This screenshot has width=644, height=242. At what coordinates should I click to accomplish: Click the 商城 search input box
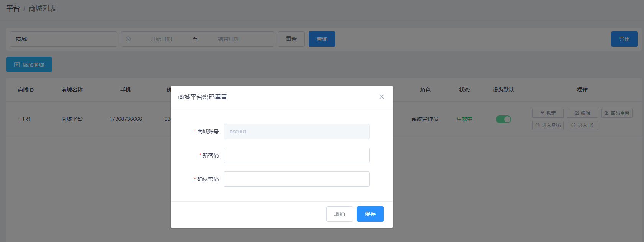64,39
